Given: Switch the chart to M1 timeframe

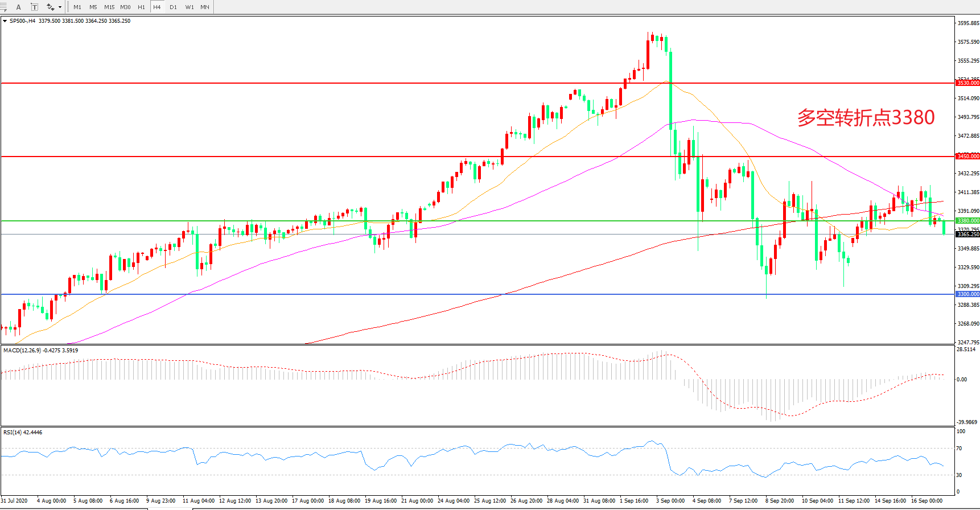Looking at the screenshot, I should tap(77, 7).
